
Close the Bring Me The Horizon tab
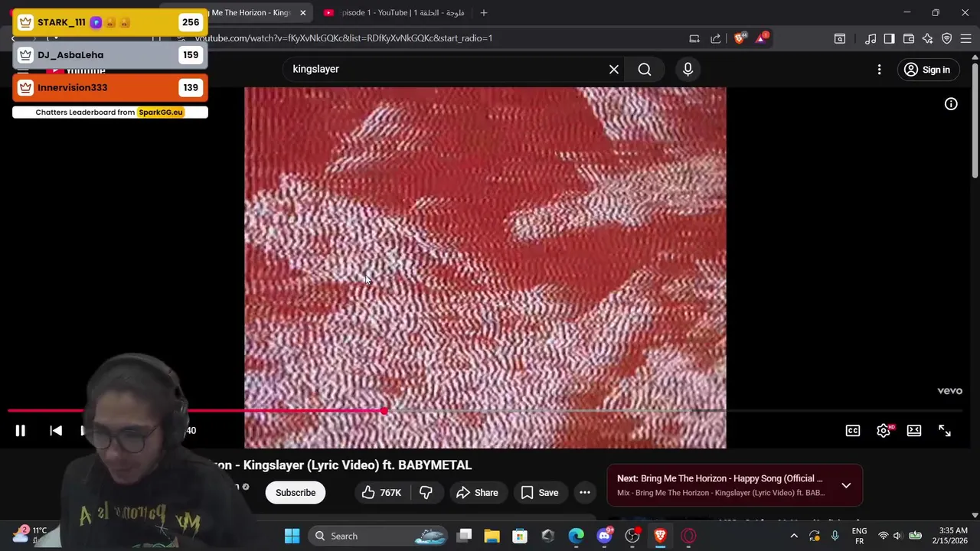pos(302,13)
